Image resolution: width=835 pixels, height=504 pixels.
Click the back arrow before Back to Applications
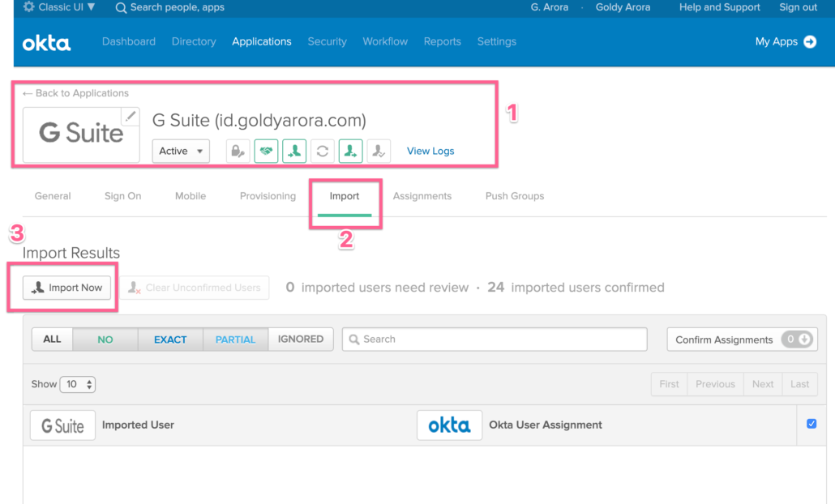pos(28,94)
